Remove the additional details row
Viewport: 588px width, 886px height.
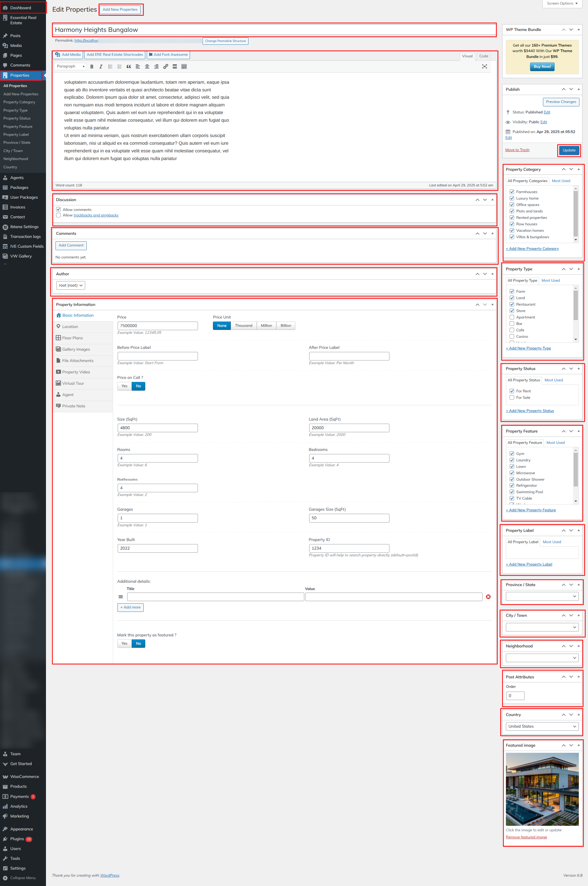[488, 596]
